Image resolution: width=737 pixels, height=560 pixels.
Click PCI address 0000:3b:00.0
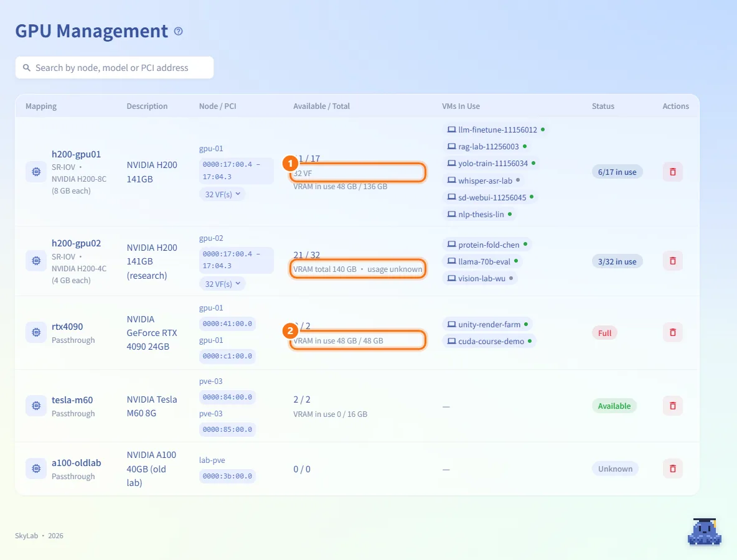(x=227, y=477)
